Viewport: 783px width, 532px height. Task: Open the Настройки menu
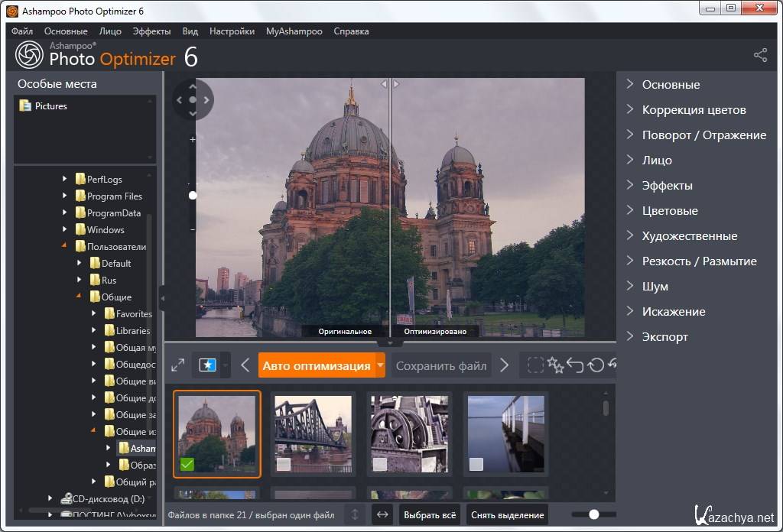tap(232, 31)
